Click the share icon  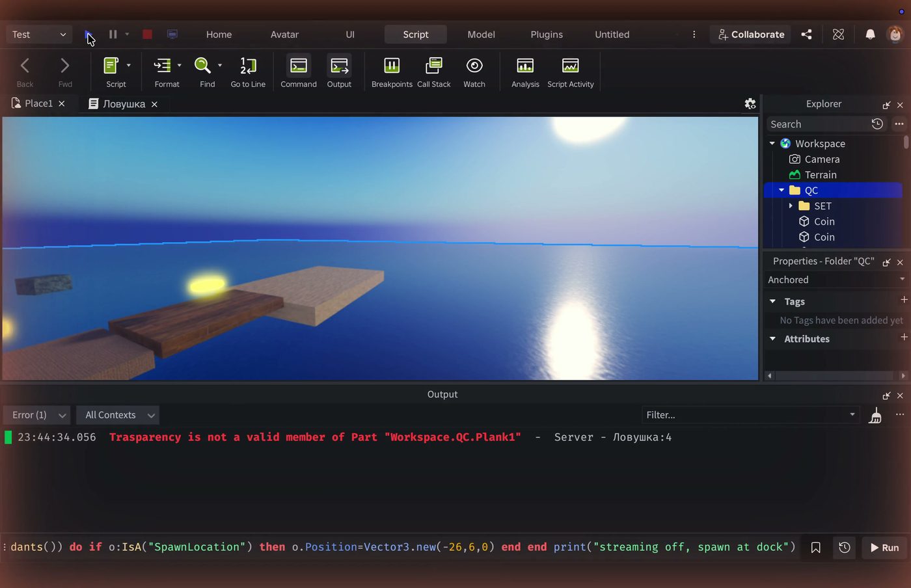806,34
